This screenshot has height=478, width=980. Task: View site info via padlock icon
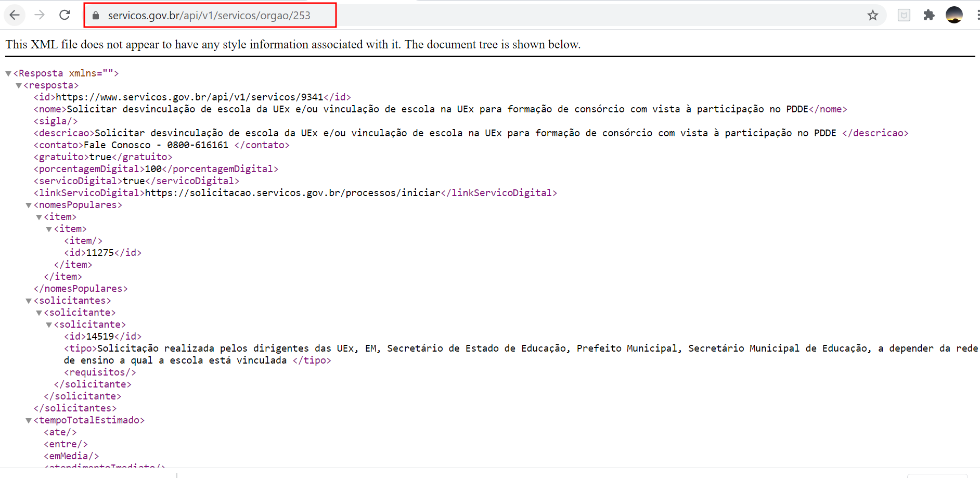point(96,16)
